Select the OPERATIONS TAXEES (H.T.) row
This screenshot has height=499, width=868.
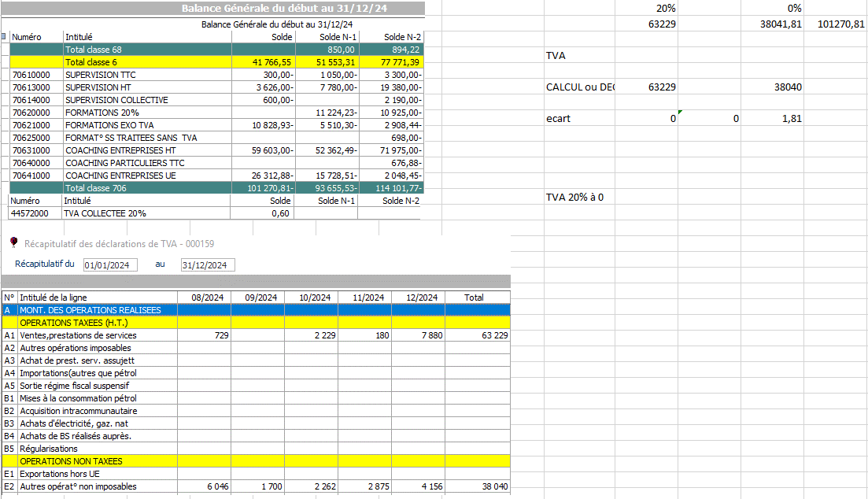256,323
